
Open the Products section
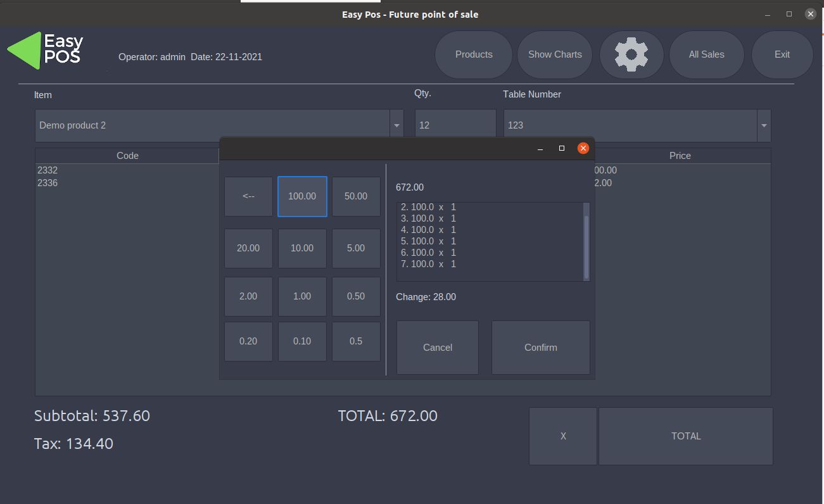point(473,54)
